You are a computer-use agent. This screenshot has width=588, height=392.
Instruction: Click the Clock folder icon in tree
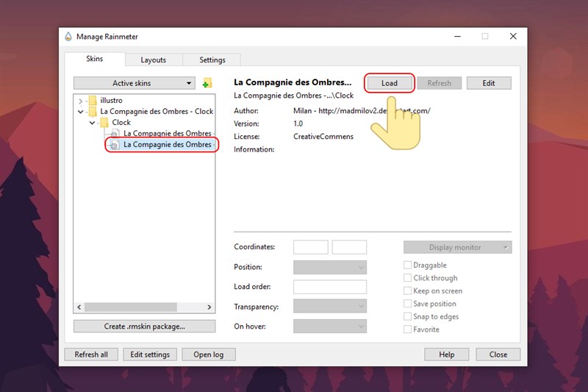pos(104,123)
